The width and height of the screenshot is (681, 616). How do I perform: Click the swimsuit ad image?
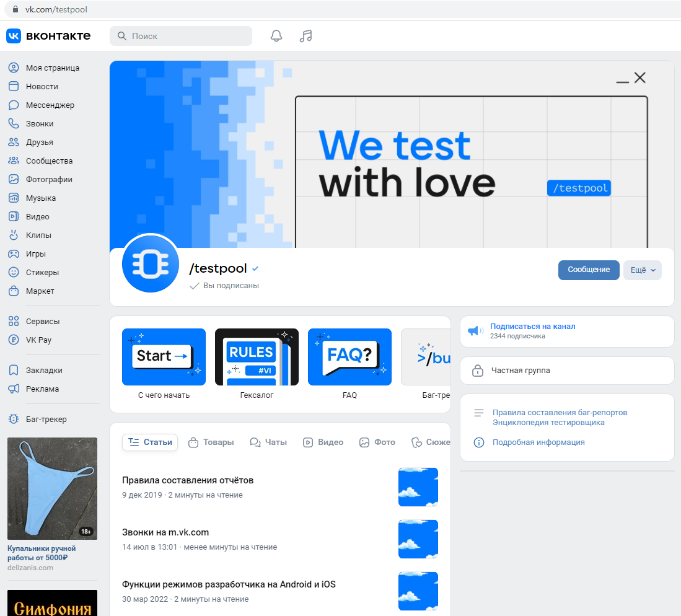(x=52, y=488)
